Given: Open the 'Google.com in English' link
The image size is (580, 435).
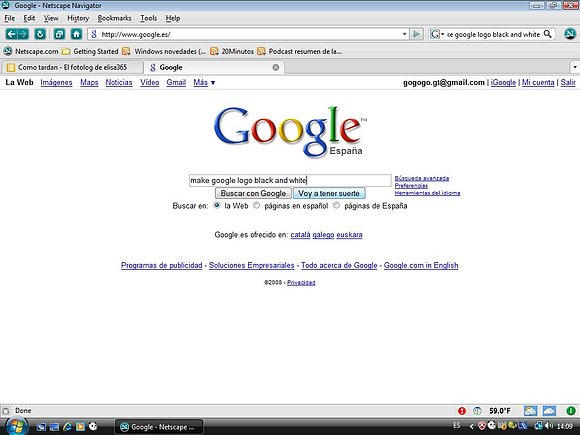Looking at the screenshot, I should tap(421, 265).
